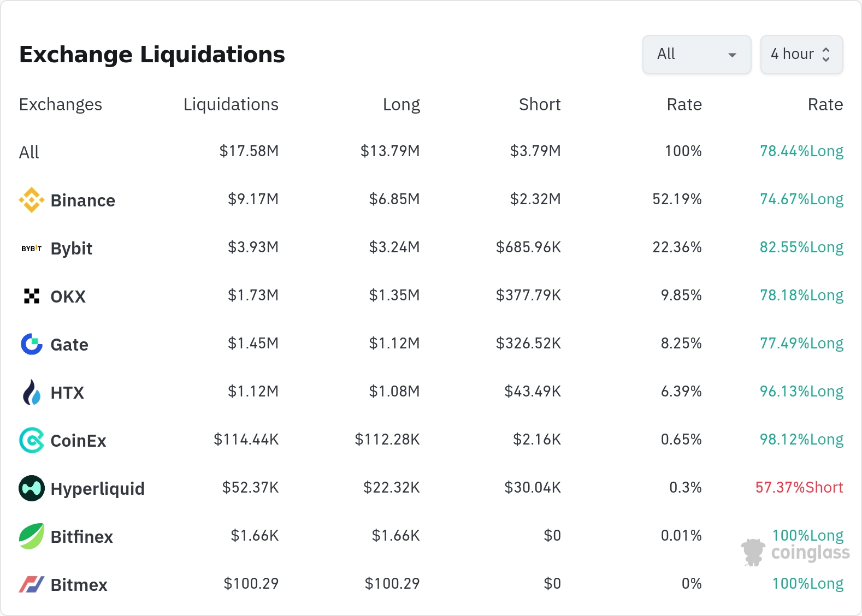
Task: Click the Bybit logo icon
Action: tap(32, 248)
